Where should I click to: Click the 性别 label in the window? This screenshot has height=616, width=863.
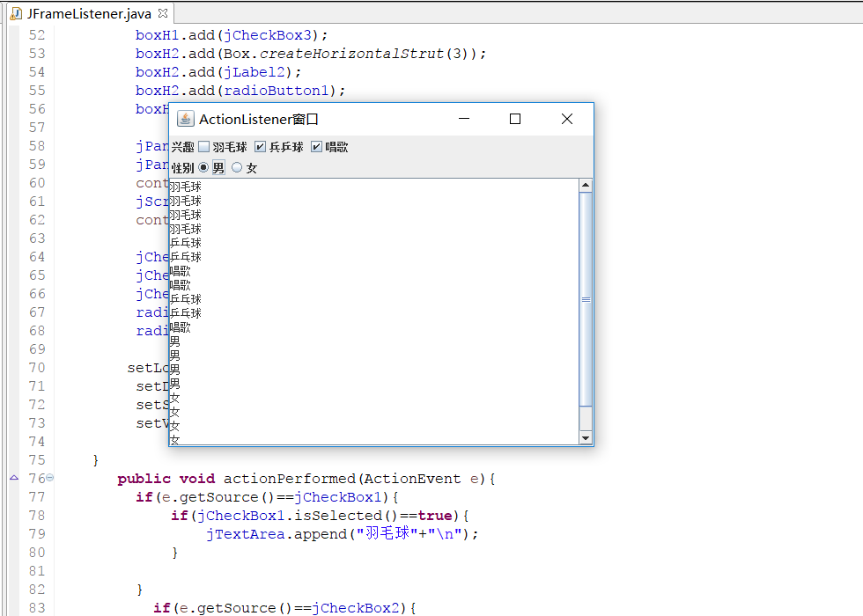183,168
